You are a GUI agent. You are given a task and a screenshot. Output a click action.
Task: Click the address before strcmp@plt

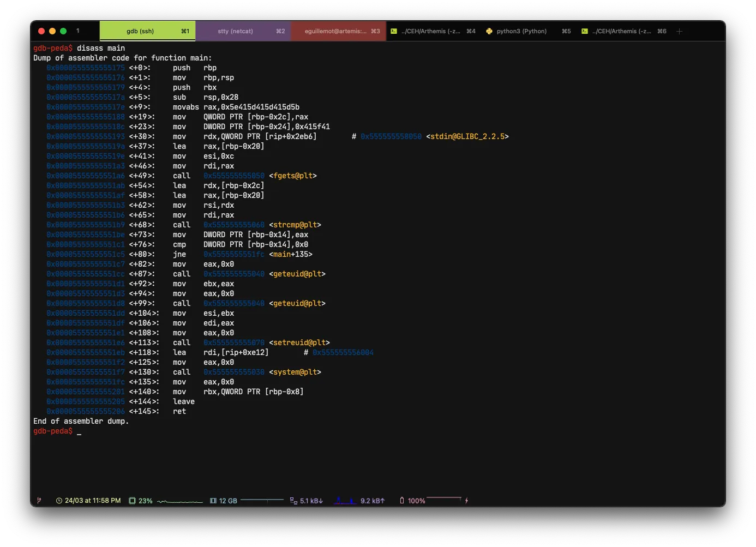[x=233, y=225]
